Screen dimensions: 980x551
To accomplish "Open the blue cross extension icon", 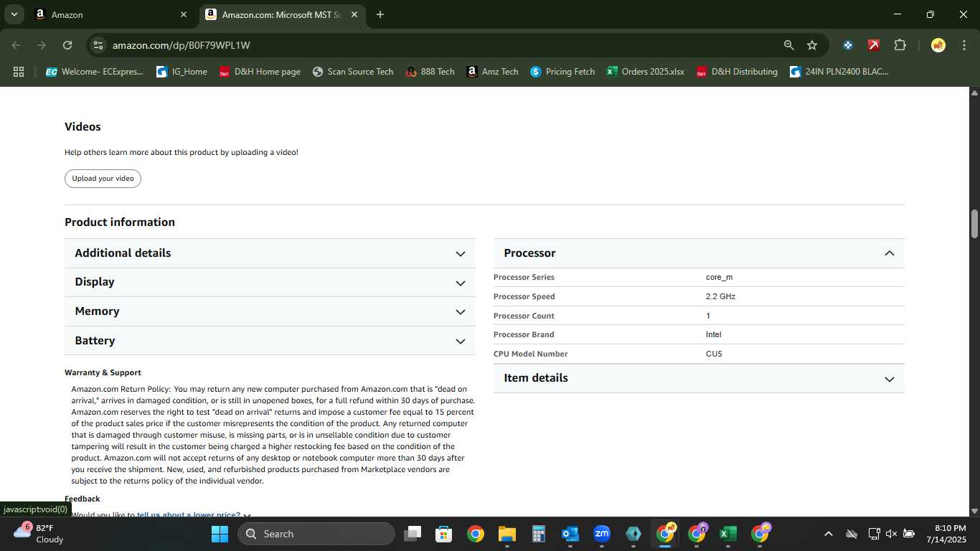I will [848, 45].
